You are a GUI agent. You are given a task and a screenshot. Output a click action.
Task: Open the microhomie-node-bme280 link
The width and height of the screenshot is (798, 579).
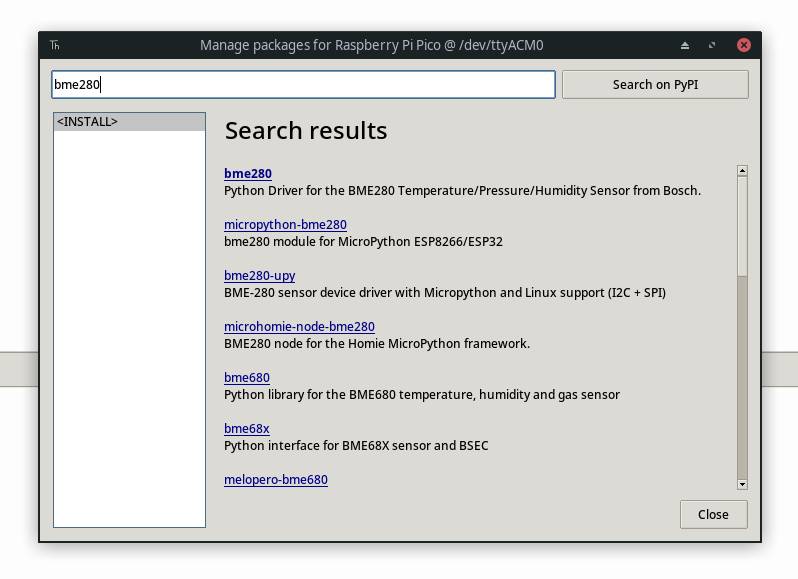299,326
